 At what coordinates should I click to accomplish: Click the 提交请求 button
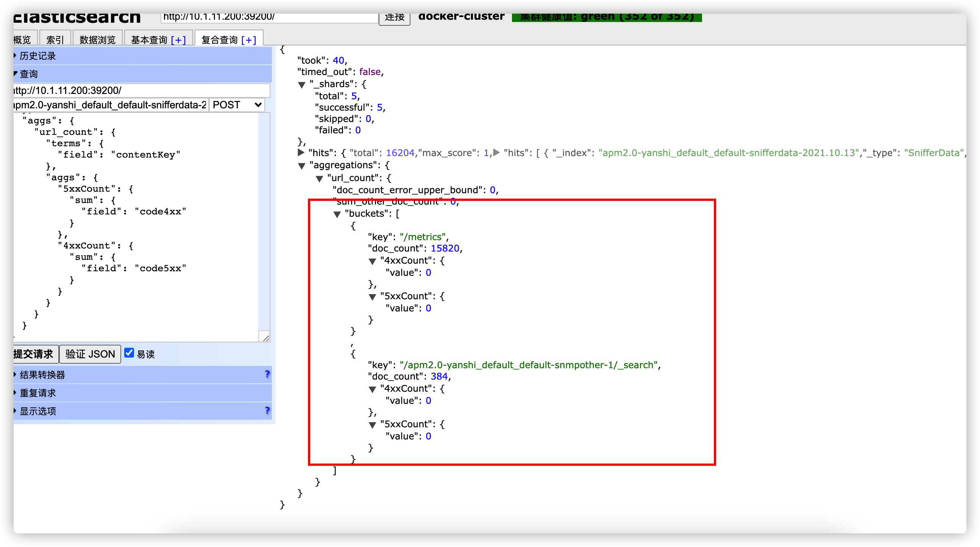coord(34,354)
